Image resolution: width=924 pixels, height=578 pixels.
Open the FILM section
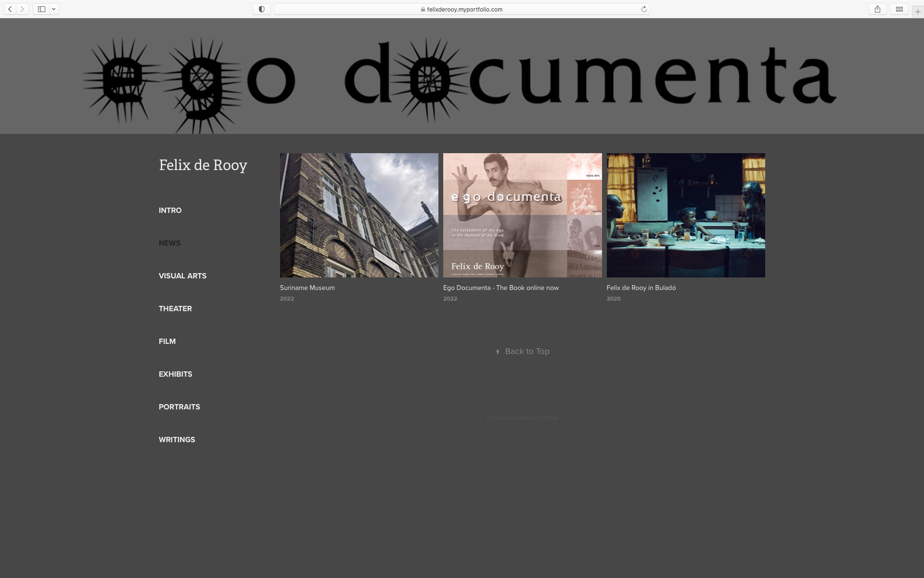(167, 342)
